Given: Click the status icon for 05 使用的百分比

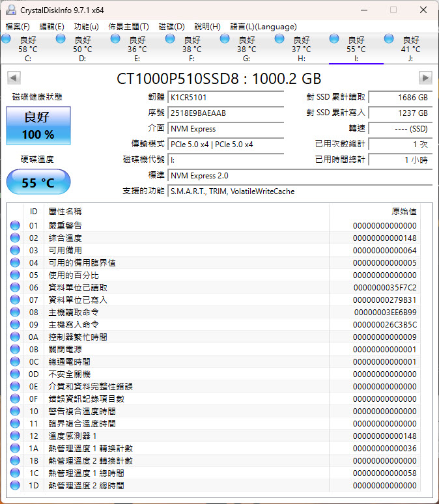Looking at the screenshot, I should point(15,275).
